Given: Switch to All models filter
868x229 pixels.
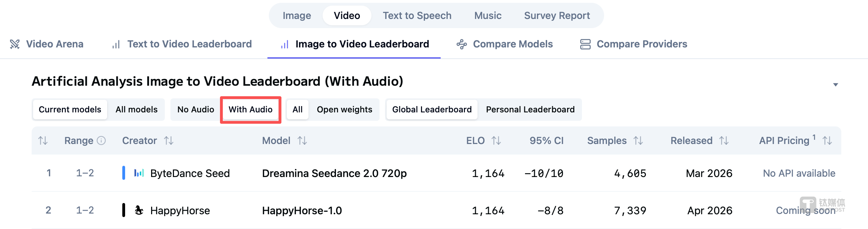Looking at the screenshot, I should click(136, 110).
